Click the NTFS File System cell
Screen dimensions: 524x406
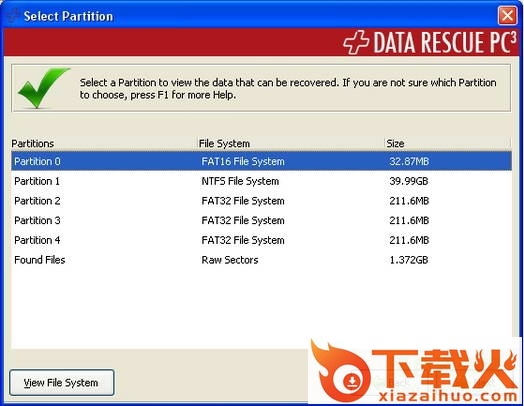coord(240,181)
